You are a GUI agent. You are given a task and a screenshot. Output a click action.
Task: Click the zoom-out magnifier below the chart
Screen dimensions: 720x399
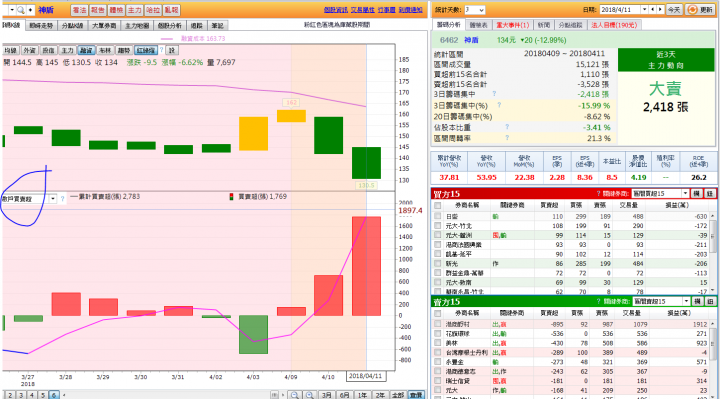point(295,395)
